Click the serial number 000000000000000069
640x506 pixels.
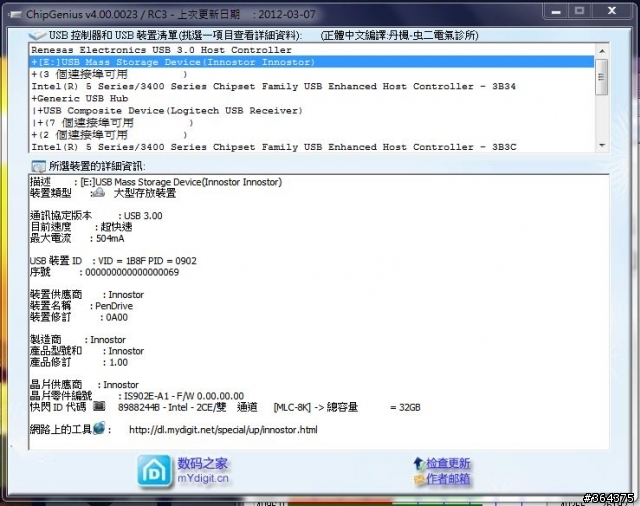tap(132, 272)
